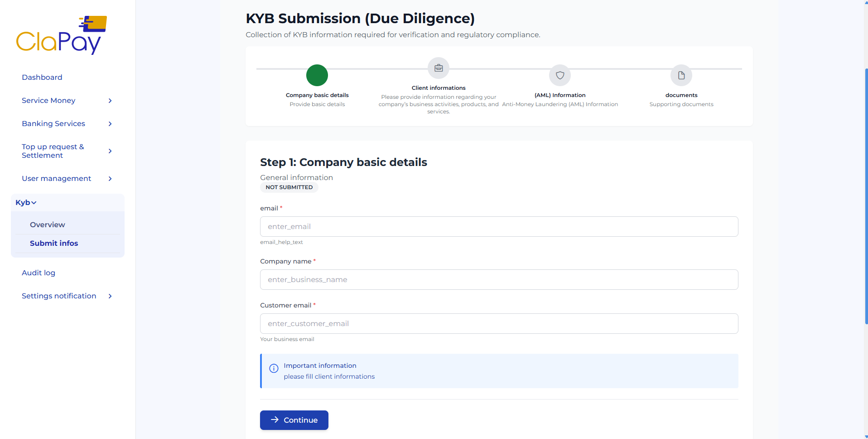Focus the email input field
Viewport: 868px width, 439px height.
[499, 227]
